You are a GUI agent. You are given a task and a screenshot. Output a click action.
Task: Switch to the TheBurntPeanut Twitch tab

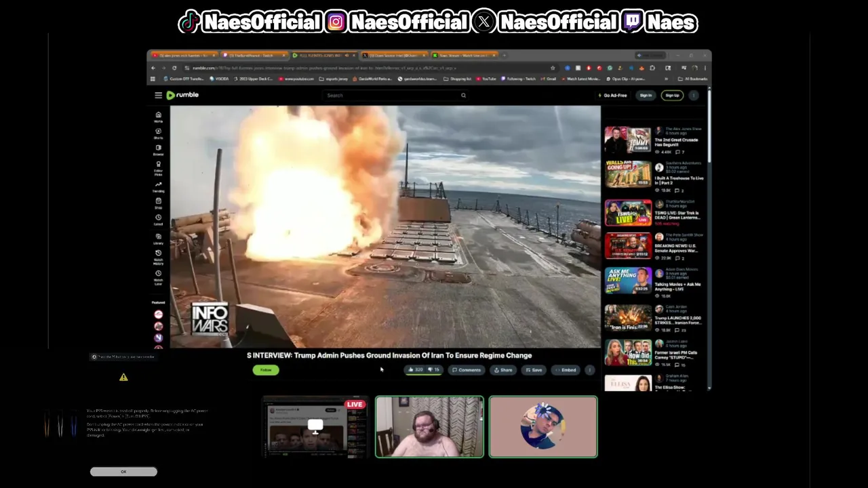point(254,56)
